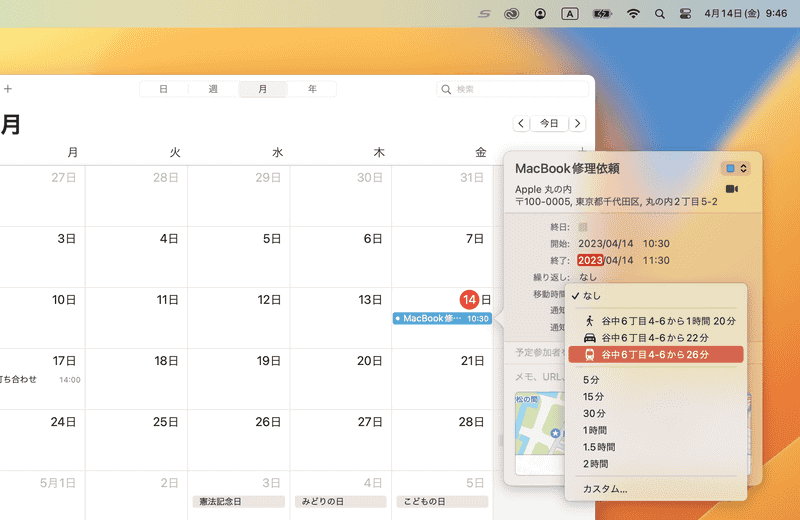The width and height of the screenshot is (800, 520).
Task: Open the 繰り返し repeat dropdown value なし
Action: pos(588,277)
